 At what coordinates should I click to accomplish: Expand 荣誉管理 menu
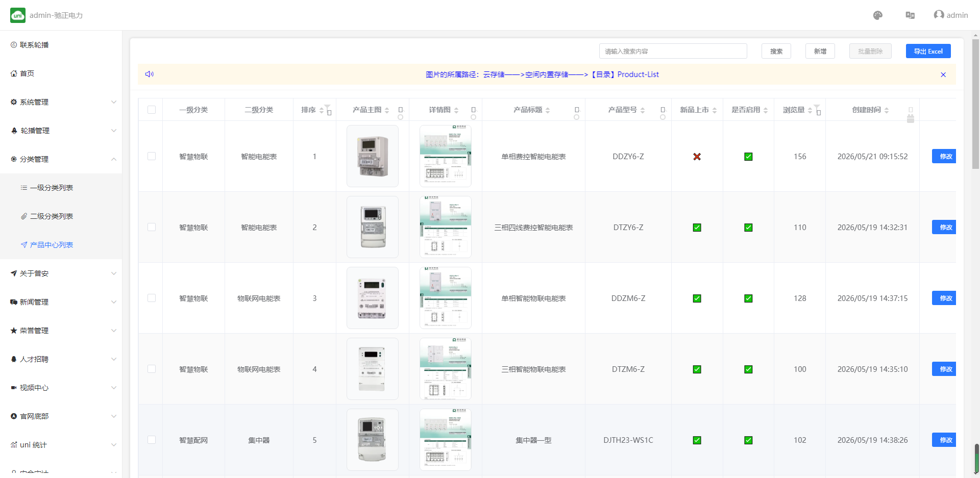point(61,331)
